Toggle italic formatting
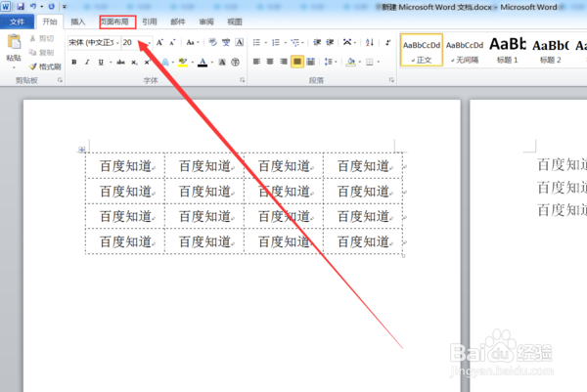 tap(87, 63)
